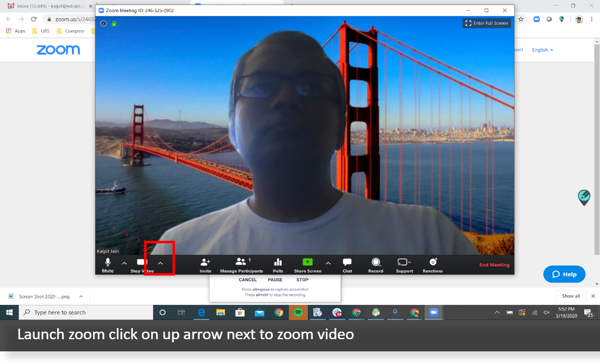
Task: Open Microsoft Store from taskbar
Action: point(240,312)
